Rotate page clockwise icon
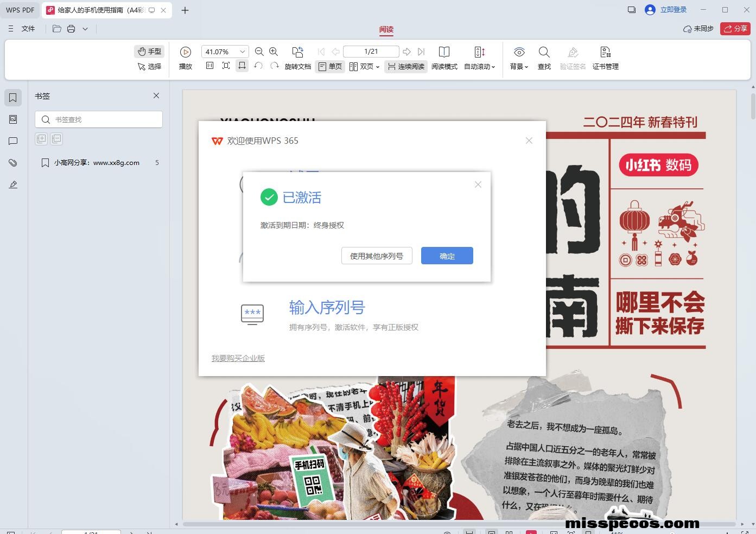The height and width of the screenshot is (534, 756). 274,66
